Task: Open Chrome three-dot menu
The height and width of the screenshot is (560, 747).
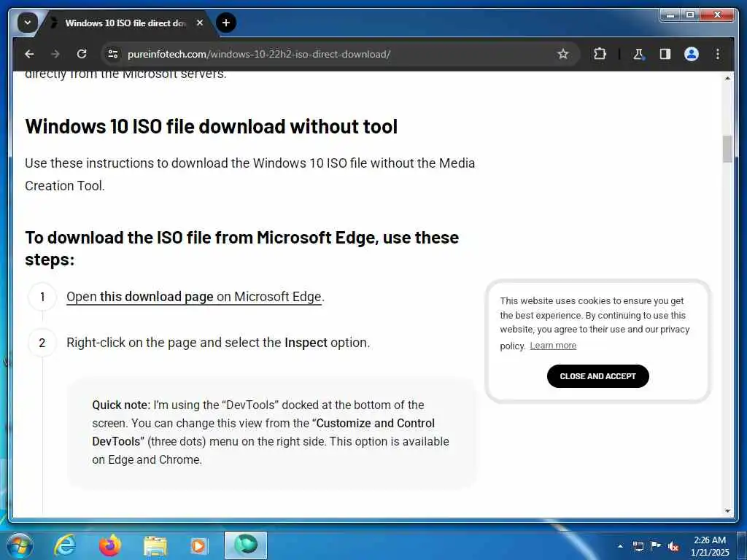Action: [718, 54]
